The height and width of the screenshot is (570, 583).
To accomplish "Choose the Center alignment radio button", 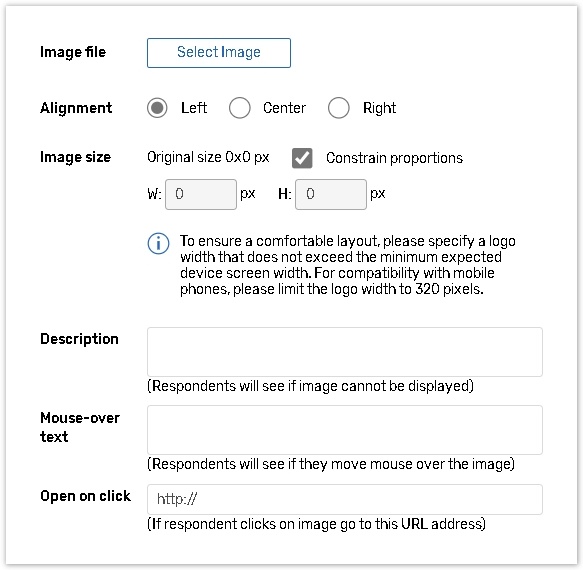I will point(239,108).
